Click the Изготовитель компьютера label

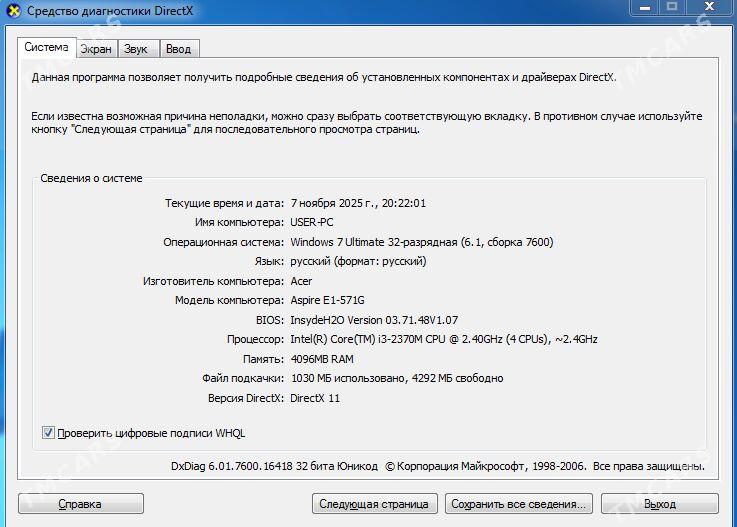[213, 281]
